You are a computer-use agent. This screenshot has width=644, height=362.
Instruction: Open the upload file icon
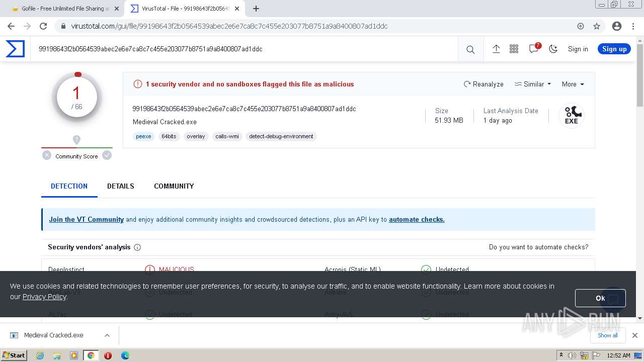pyautogui.click(x=496, y=49)
